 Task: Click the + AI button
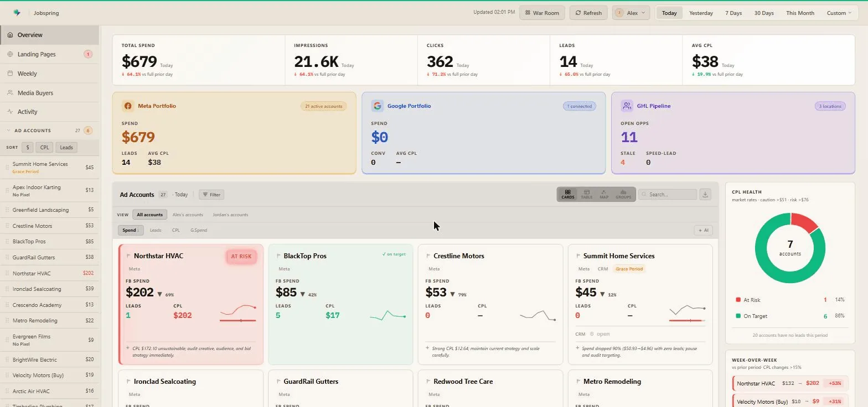pos(704,230)
